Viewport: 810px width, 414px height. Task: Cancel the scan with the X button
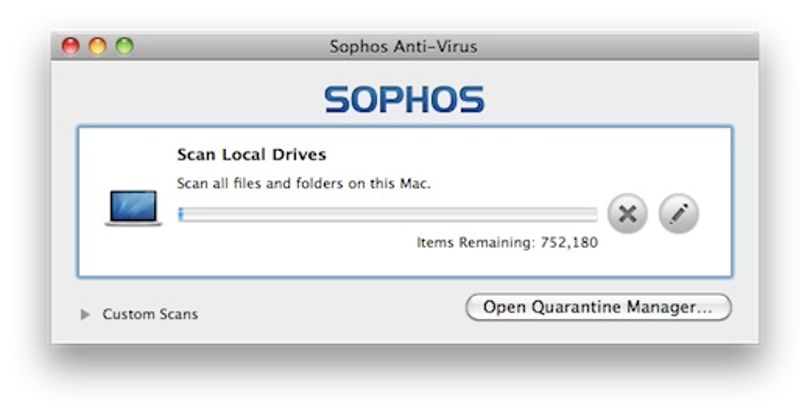tap(627, 214)
